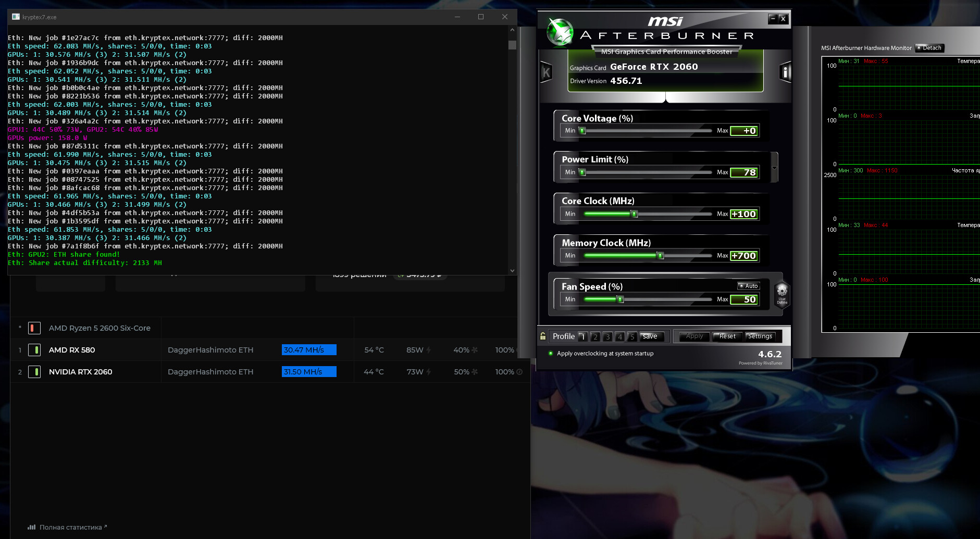Click the MSI Afterburner dragon logo
The height and width of the screenshot is (539, 980).
(560, 31)
